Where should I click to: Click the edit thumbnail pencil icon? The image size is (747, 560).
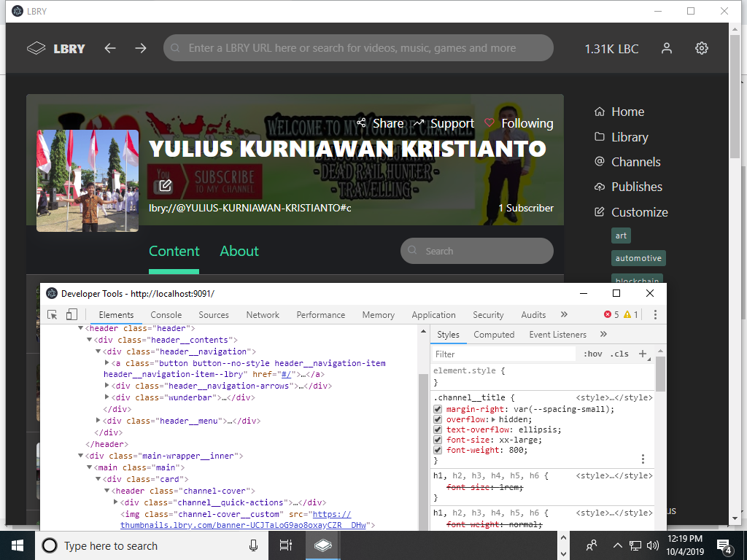[x=165, y=185]
